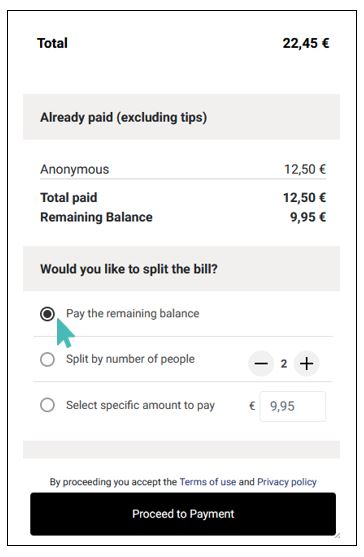Click the Anonymous payer row
This screenshot has width=364, height=557.
tap(183, 169)
